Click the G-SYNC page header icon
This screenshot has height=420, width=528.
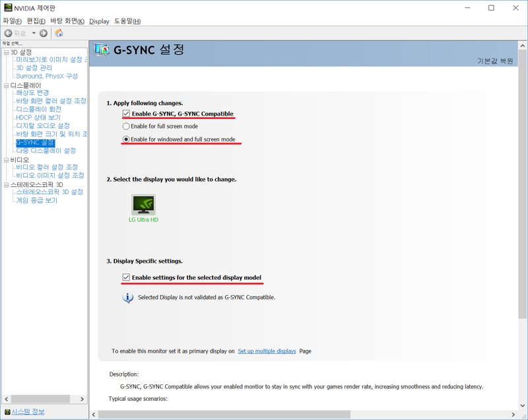[102, 50]
